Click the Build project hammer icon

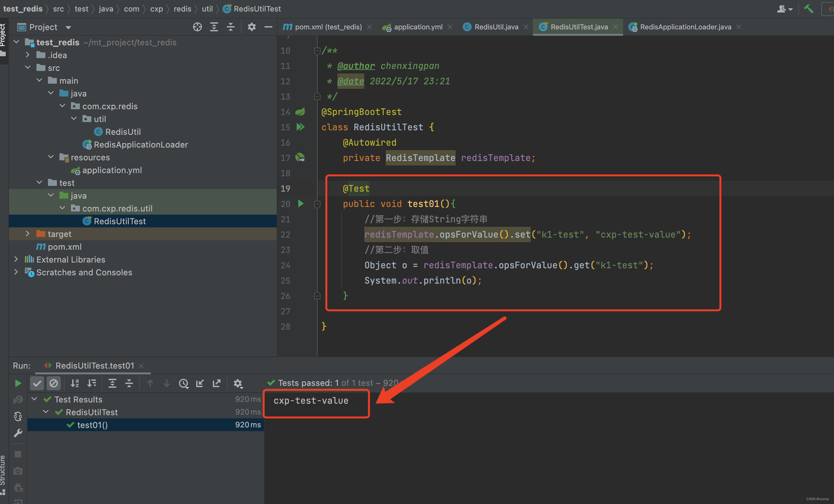(x=809, y=9)
